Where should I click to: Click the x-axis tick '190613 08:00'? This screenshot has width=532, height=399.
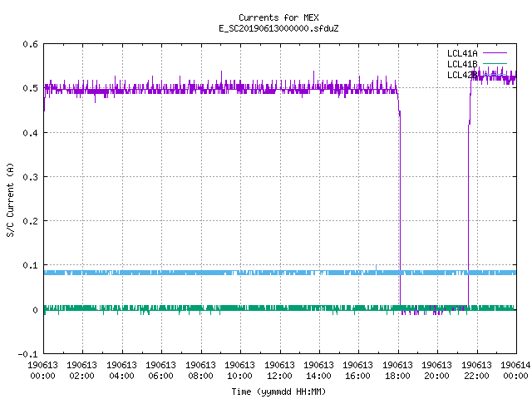point(201,371)
